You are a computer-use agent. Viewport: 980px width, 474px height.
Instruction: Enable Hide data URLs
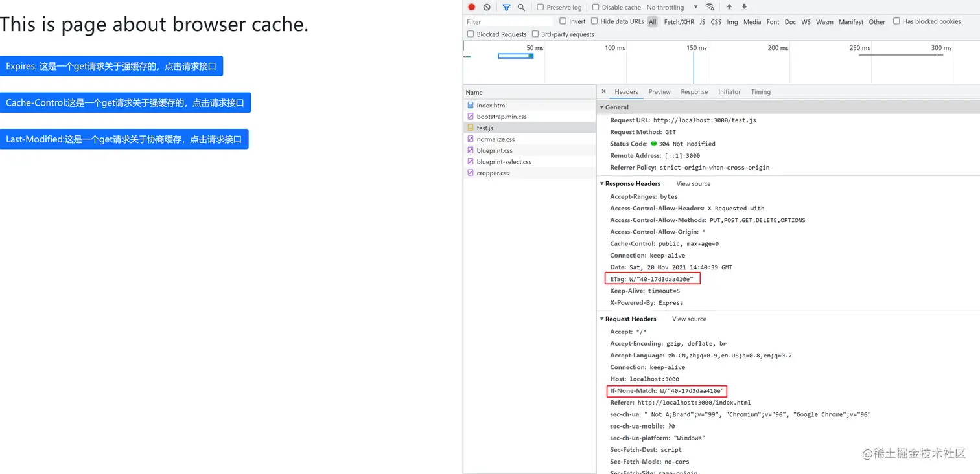pos(594,21)
